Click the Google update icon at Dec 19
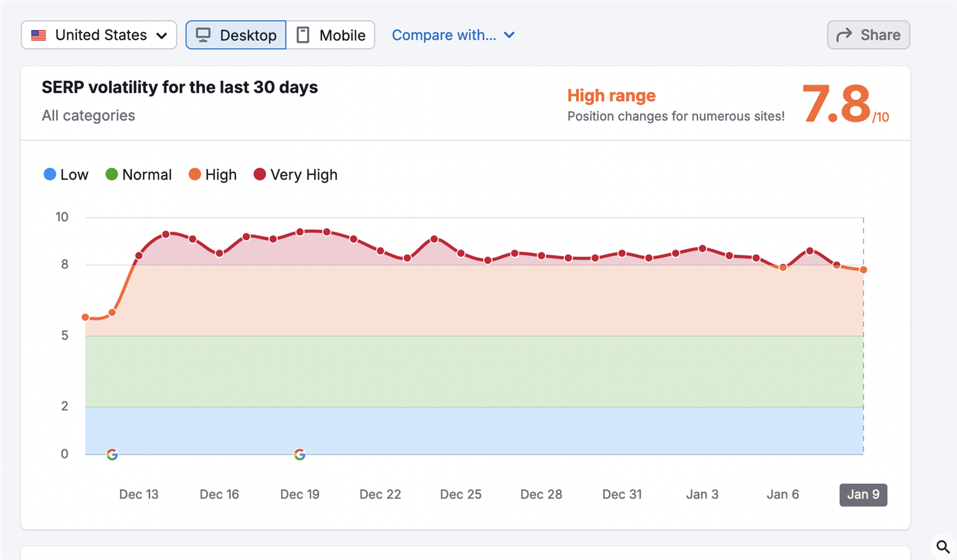Viewport: 957px width, 560px height. (300, 455)
